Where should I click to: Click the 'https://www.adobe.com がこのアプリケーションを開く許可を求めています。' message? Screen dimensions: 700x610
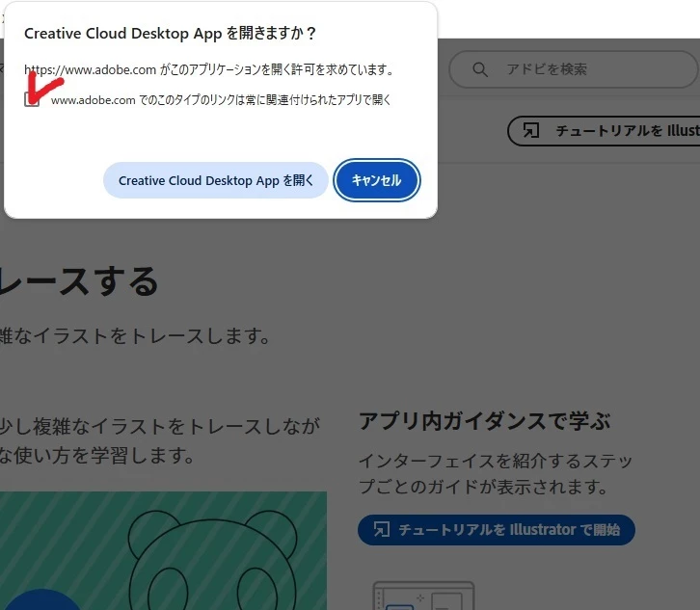[209, 69]
